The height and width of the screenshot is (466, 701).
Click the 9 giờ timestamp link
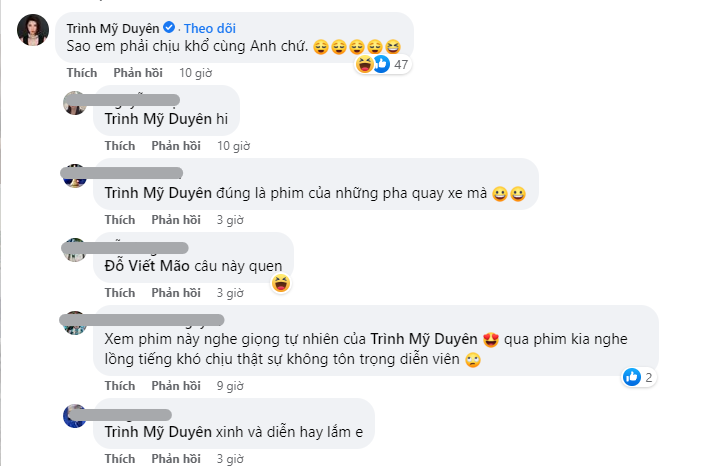pos(230,386)
